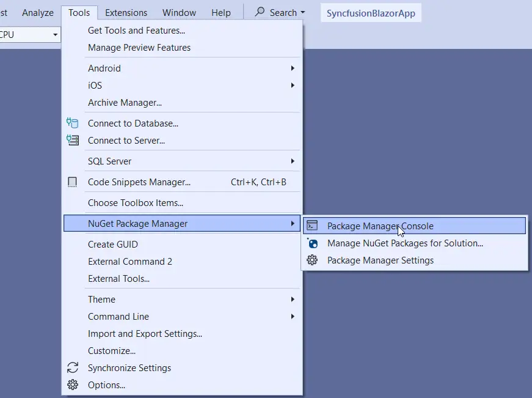
Task: Click the Code Snippets Manager icon
Action: pos(72,182)
